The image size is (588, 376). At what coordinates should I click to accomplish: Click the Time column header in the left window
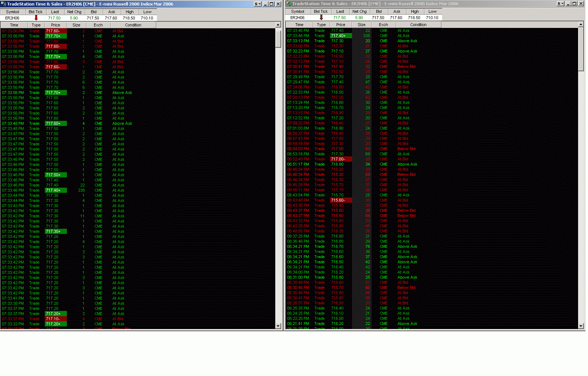point(14,25)
